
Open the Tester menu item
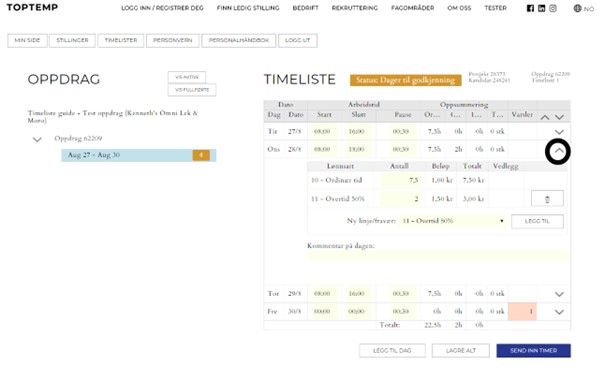click(495, 8)
